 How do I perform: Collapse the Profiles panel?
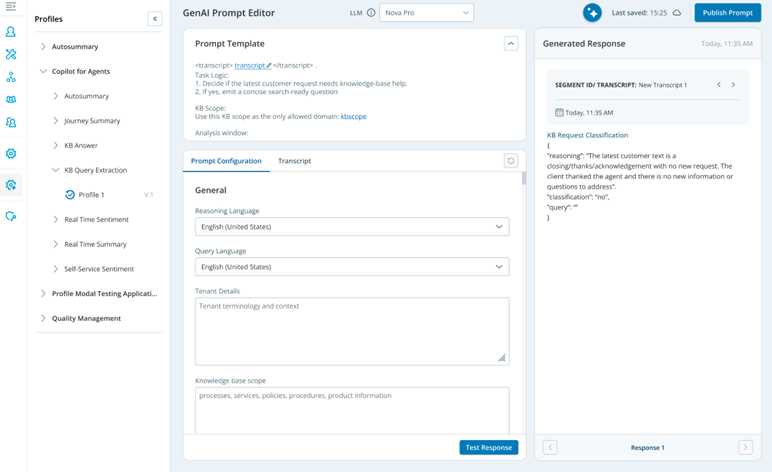pyautogui.click(x=154, y=19)
